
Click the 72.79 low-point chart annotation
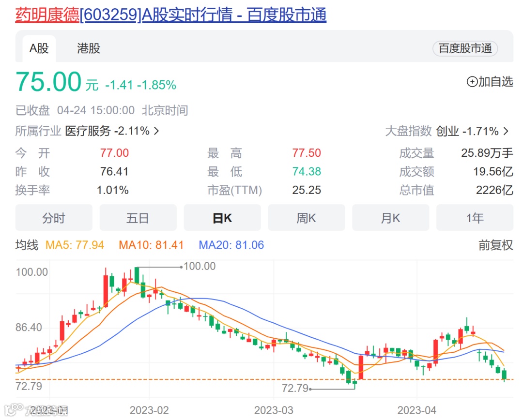pyautogui.click(x=295, y=389)
